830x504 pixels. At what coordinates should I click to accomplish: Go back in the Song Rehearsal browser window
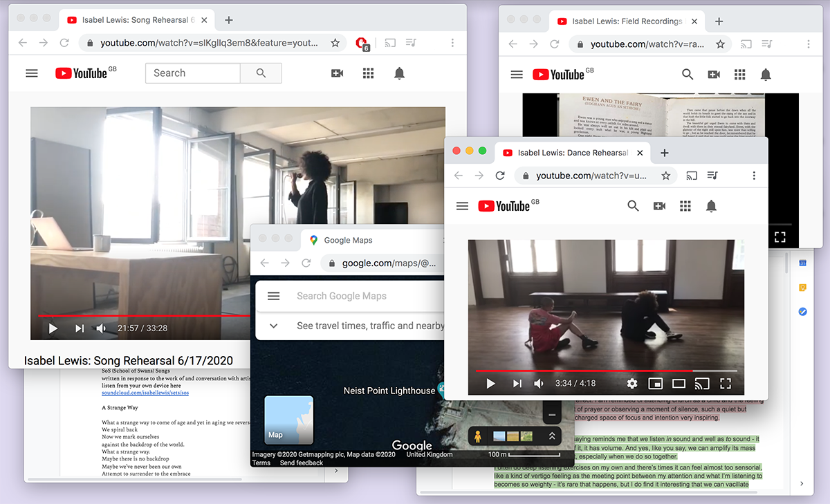[23, 43]
